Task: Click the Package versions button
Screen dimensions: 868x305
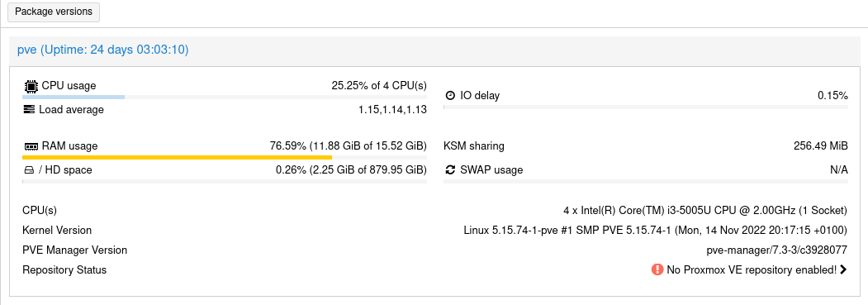Action: 54,12
